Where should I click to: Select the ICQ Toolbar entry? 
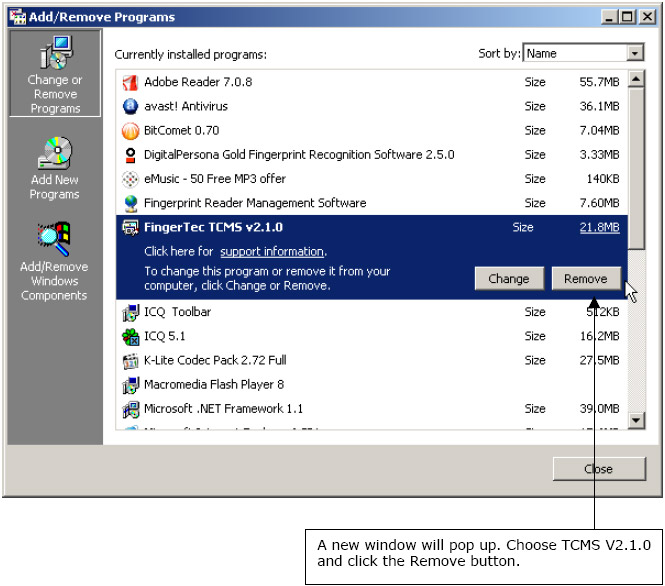(x=372, y=312)
